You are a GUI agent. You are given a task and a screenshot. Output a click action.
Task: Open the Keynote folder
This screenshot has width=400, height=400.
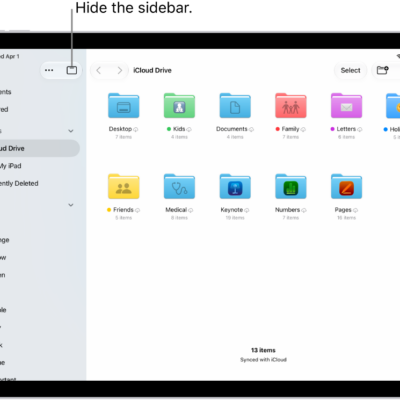tap(235, 186)
